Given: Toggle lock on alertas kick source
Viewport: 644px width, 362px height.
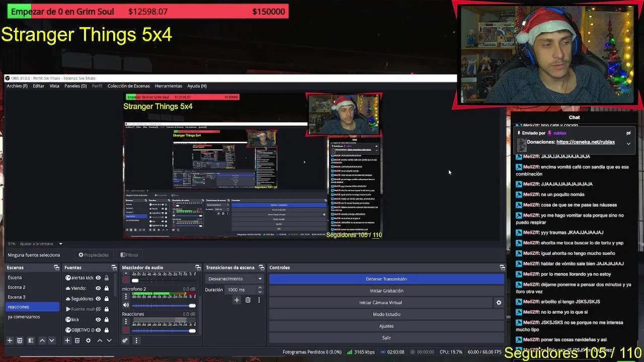Looking at the screenshot, I should [106, 278].
